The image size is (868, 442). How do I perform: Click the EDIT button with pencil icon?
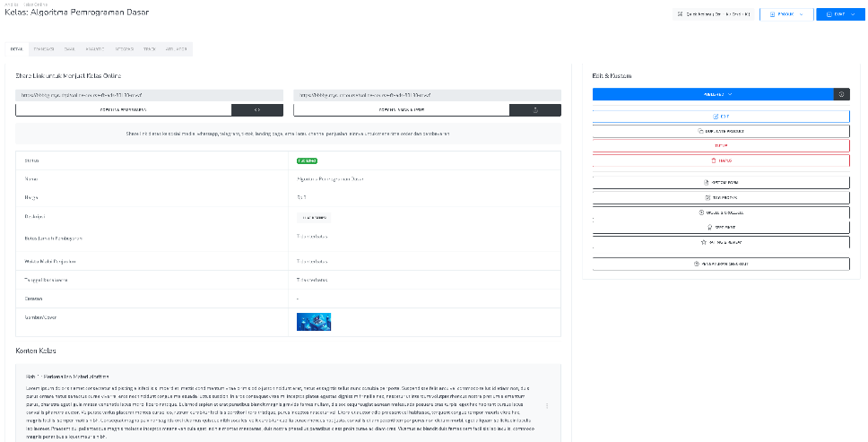[721, 117]
